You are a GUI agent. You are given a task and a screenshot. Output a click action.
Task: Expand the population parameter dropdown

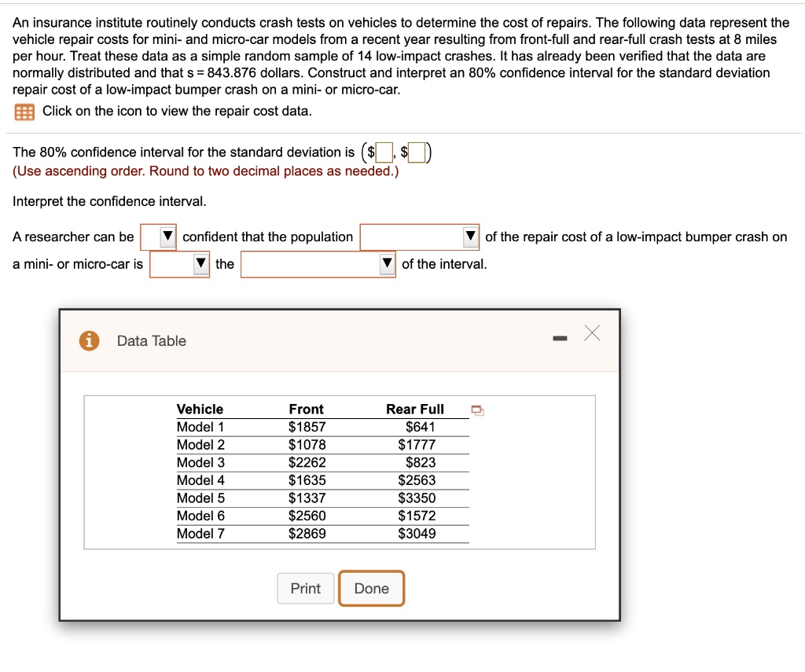(420, 237)
